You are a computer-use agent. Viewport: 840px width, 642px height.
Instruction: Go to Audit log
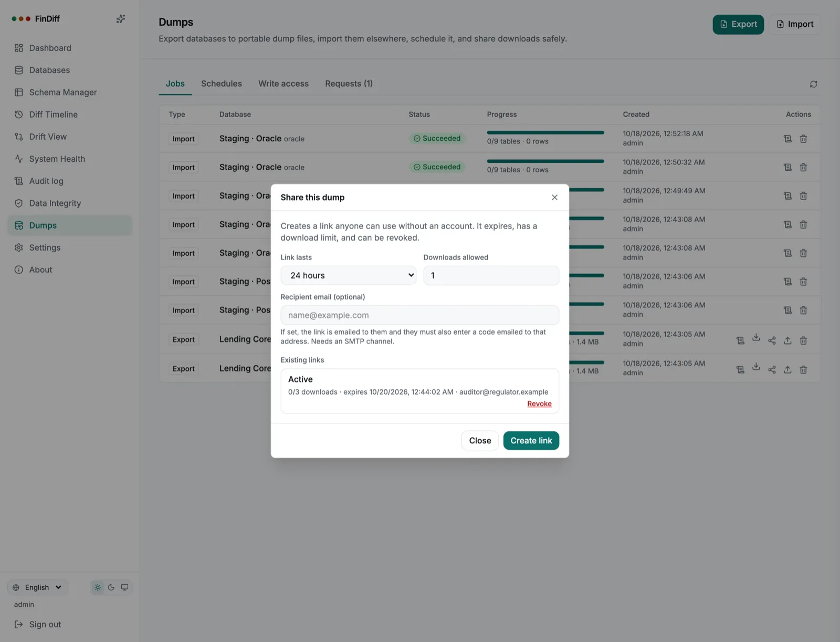point(70,181)
